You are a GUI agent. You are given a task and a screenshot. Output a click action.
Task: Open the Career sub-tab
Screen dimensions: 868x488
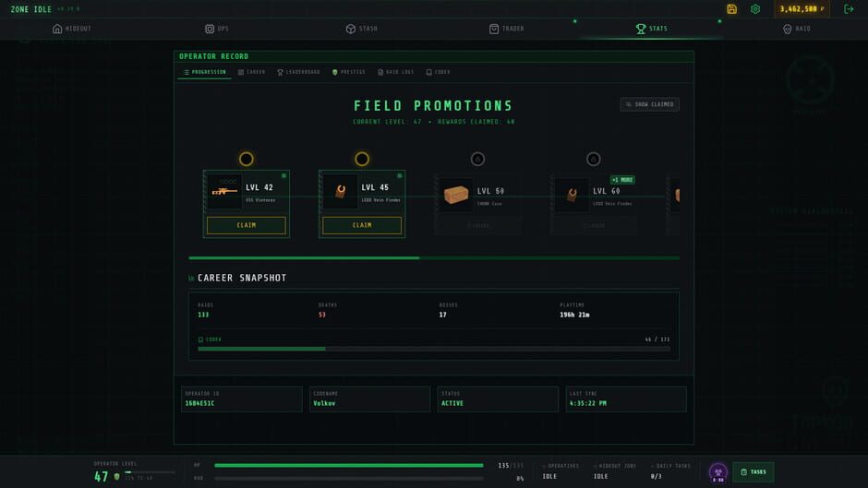tap(252, 72)
